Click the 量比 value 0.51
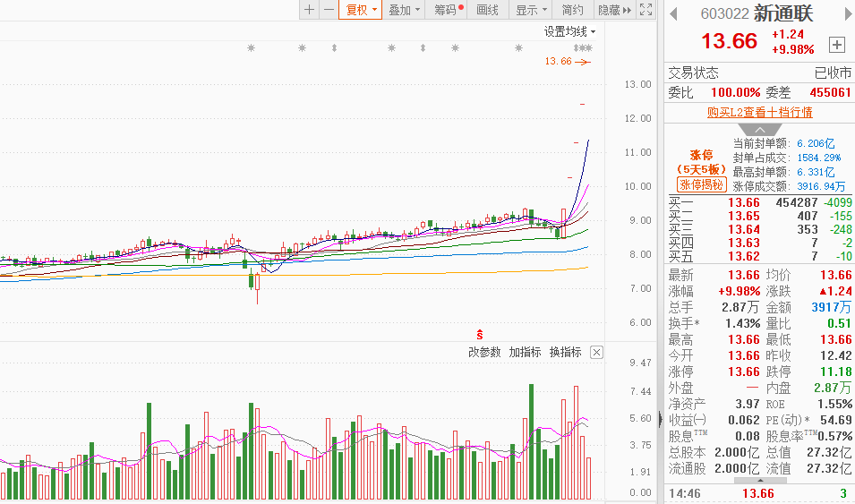855x504 pixels. tap(839, 323)
